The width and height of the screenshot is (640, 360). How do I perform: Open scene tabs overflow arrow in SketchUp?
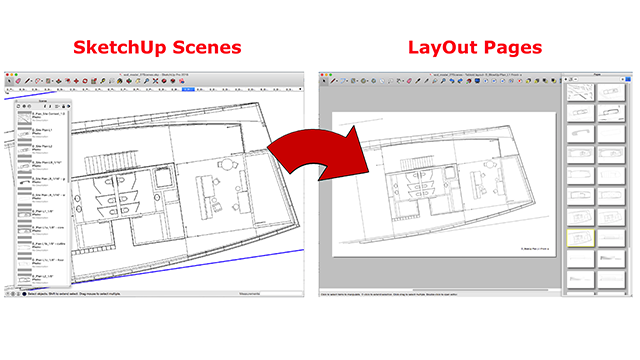tap(300, 89)
